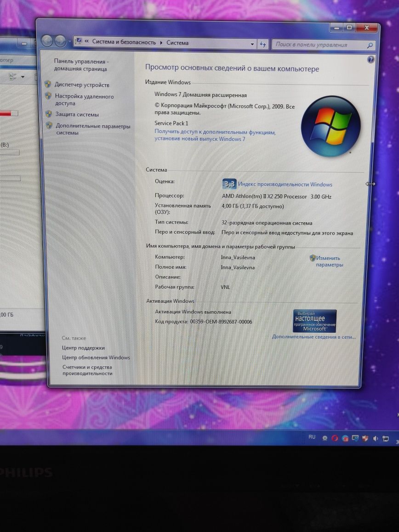Expand the breadcrumb arrow before 'Система'
Viewport: 399px width, 532px height.
coord(161,42)
